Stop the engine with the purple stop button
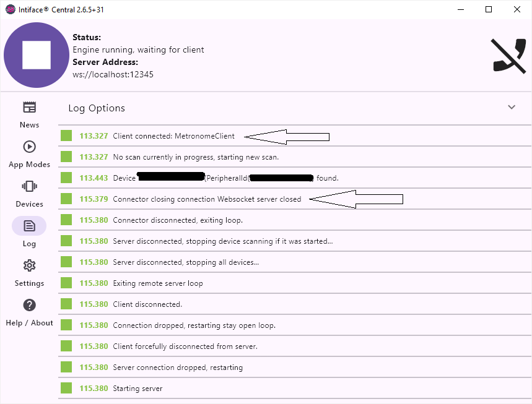Viewport: 532px width, 404px height. click(x=37, y=55)
